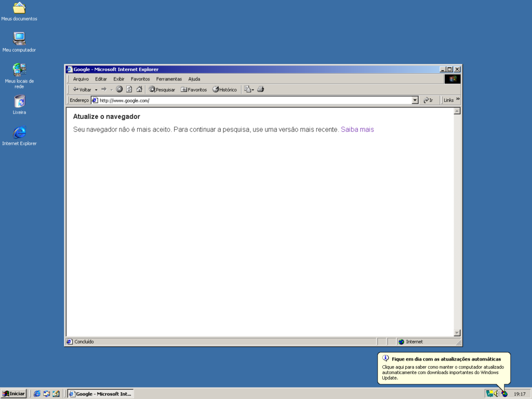Viewport: 532px width, 399px height.
Task: Follow the Saiba mais link
Action: click(357, 129)
